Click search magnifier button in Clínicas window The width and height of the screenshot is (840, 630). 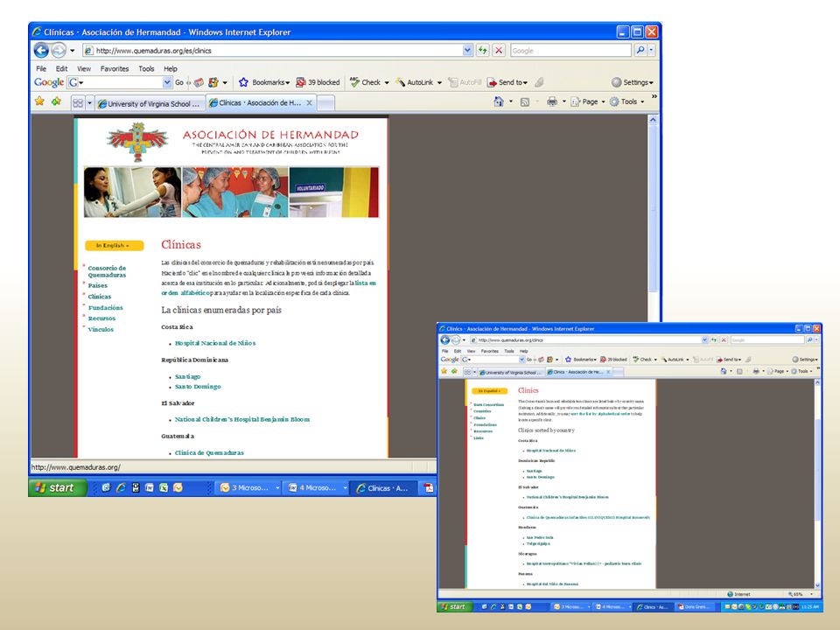[640, 50]
